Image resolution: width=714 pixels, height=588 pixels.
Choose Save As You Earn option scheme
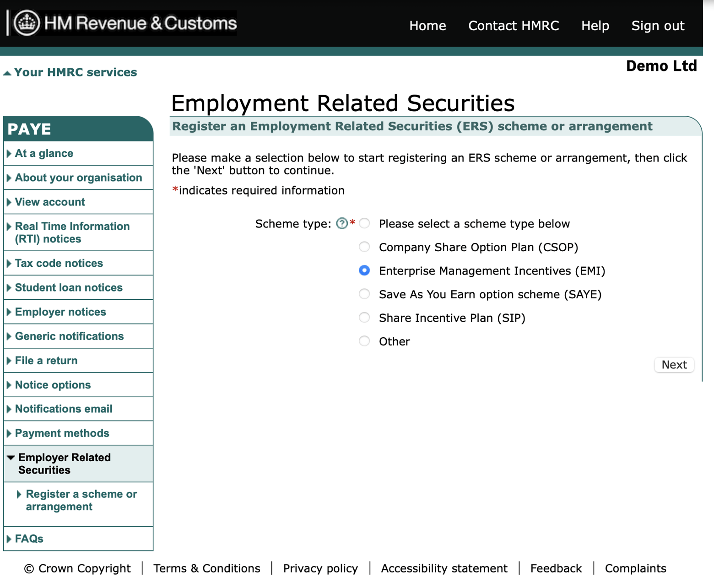(x=364, y=294)
